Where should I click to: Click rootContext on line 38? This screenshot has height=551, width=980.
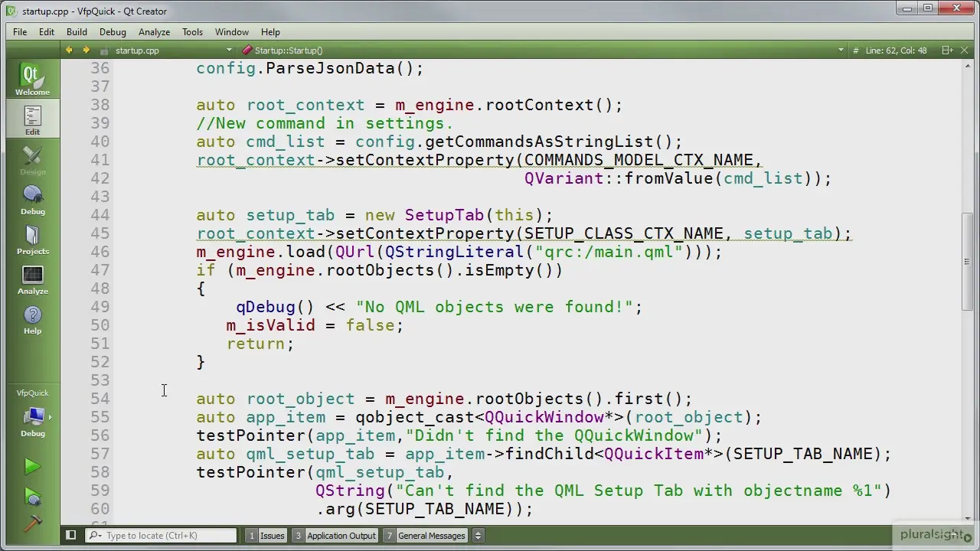coord(540,105)
